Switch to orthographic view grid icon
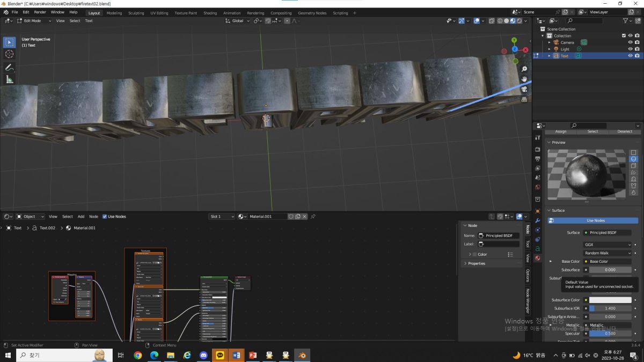This screenshot has height=362, width=644. click(x=524, y=99)
